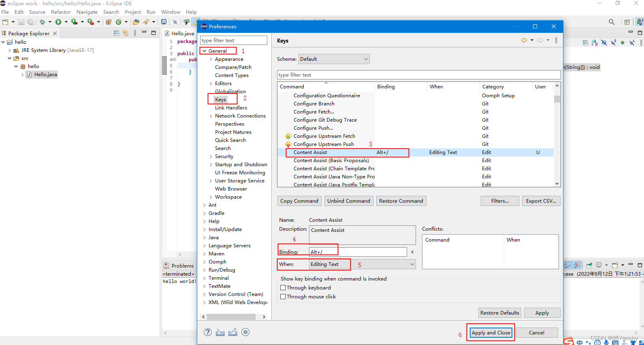The image size is (644, 345).
Task: Expand the Appearance preferences node
Action: point(211,59)
